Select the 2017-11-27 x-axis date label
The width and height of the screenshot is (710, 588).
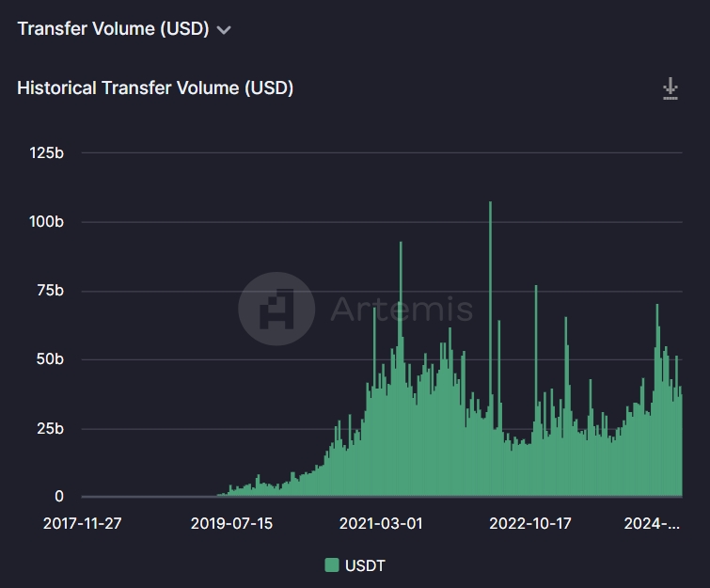coord(83,524)
